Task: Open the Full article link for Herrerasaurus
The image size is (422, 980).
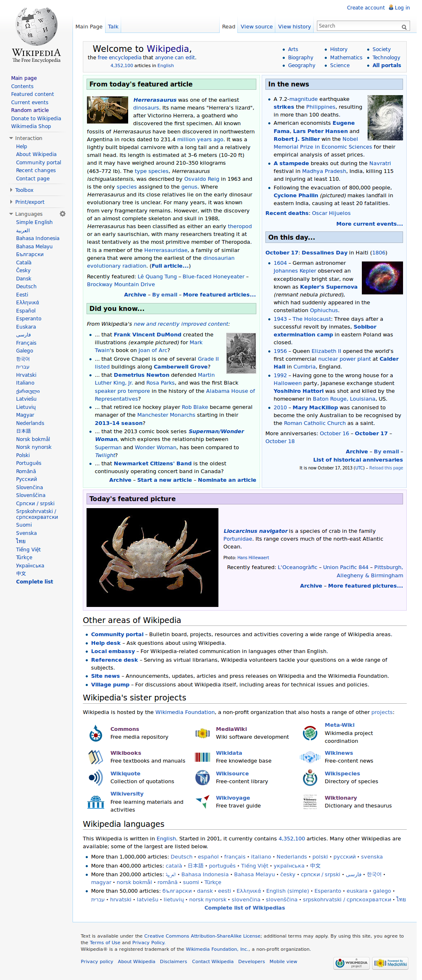Action: [170, 266]
